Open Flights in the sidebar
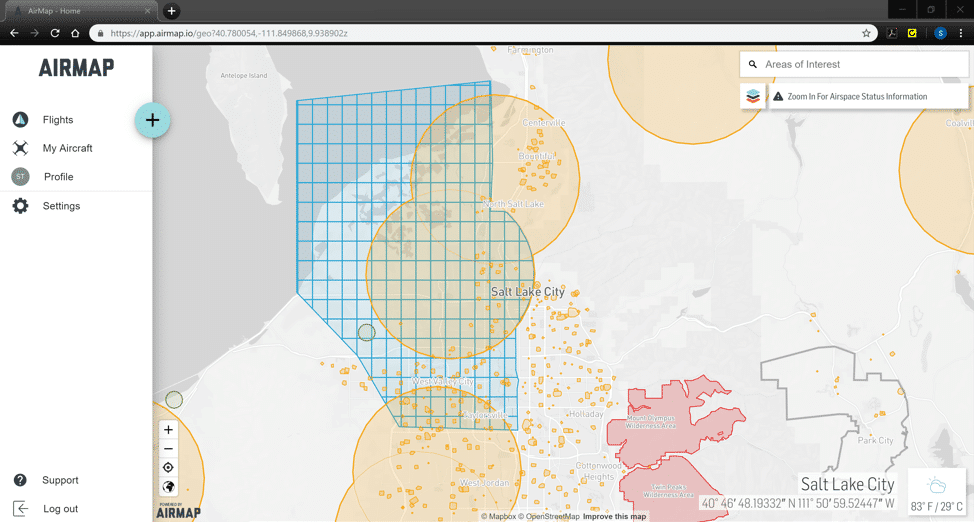The width and height of the screenshot is (974, 522). 57,120
